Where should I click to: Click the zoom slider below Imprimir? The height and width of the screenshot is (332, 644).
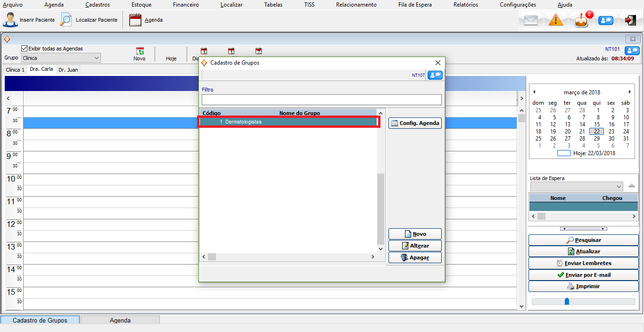tap(567, 301)
